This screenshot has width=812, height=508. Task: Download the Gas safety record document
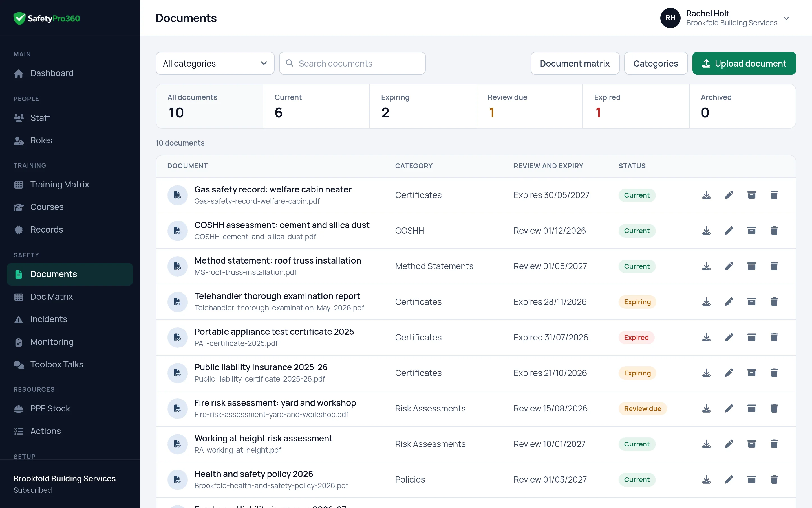pos(706,195)
